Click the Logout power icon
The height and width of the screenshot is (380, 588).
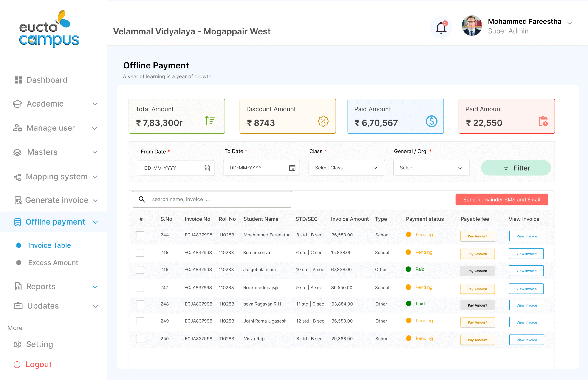tap(17, 364)
